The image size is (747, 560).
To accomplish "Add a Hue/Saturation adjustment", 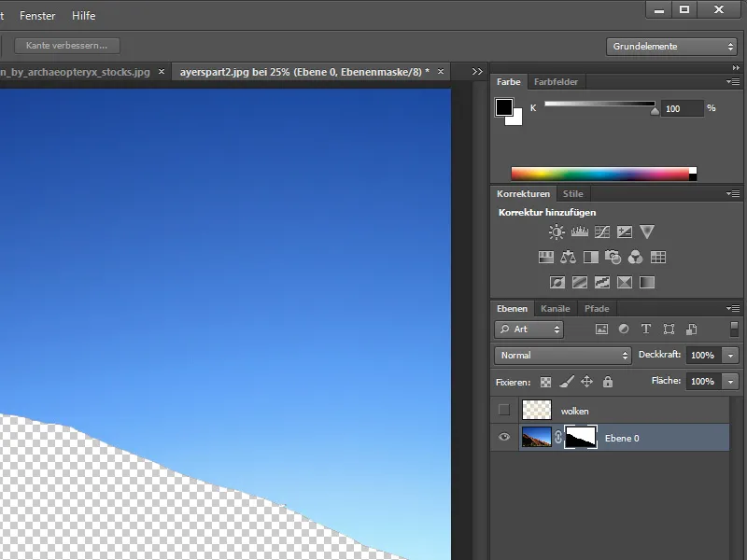I will pyautogui.click(x=545, y=258).
